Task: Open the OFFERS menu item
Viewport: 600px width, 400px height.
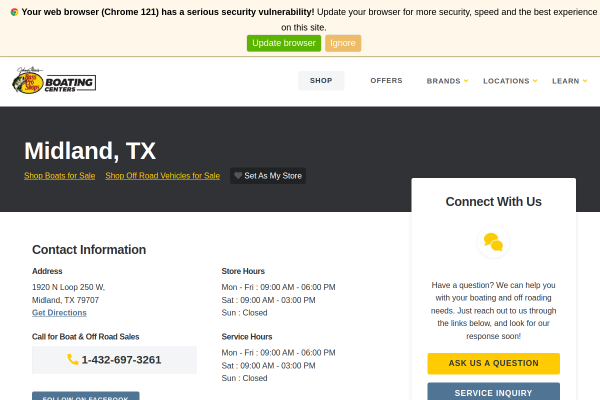Action: point(386,81)
